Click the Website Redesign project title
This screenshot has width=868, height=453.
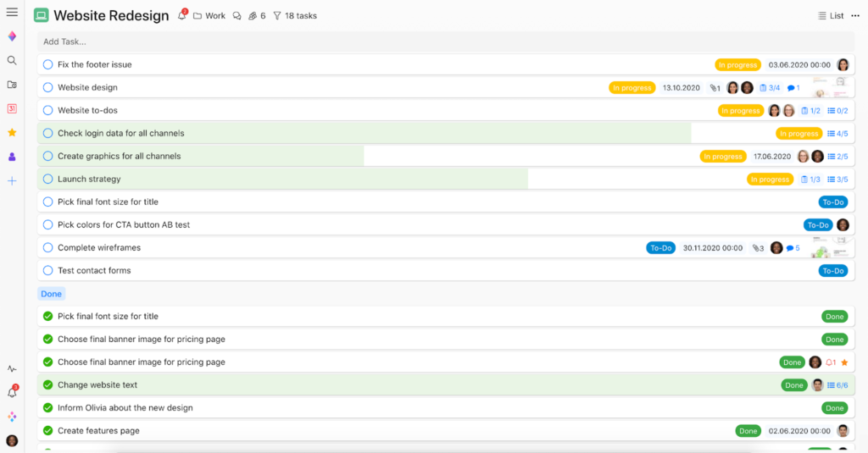[111, 15]
